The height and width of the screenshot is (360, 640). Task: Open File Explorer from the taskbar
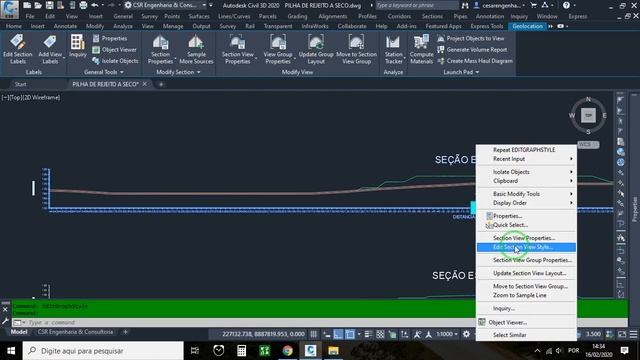(333, 351)
